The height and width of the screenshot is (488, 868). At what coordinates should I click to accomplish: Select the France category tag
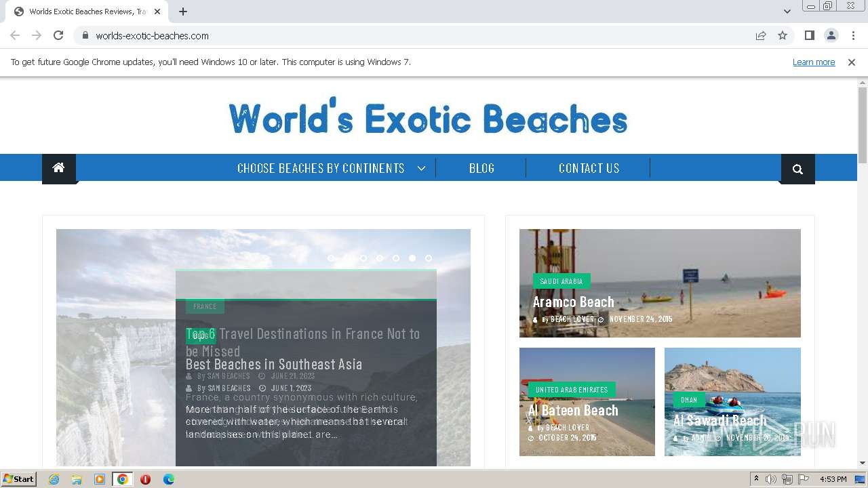(x=205, y=306)
